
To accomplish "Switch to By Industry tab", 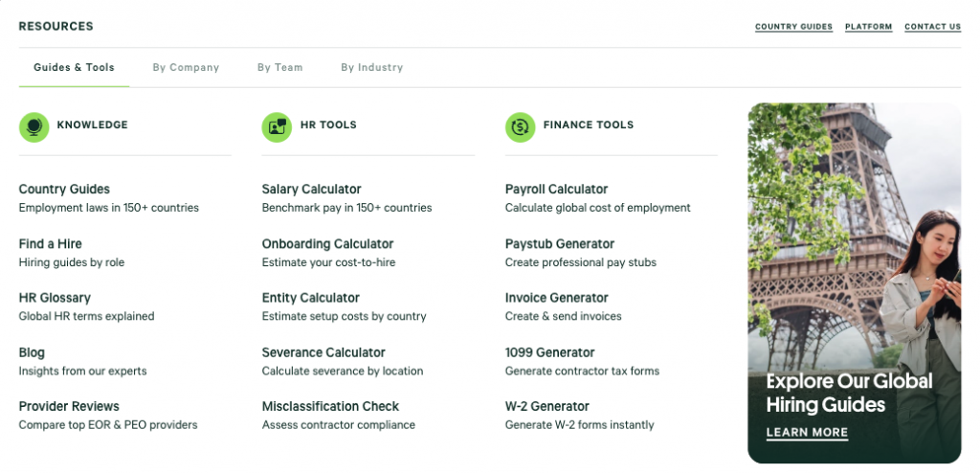I will [x=372, y=68].
